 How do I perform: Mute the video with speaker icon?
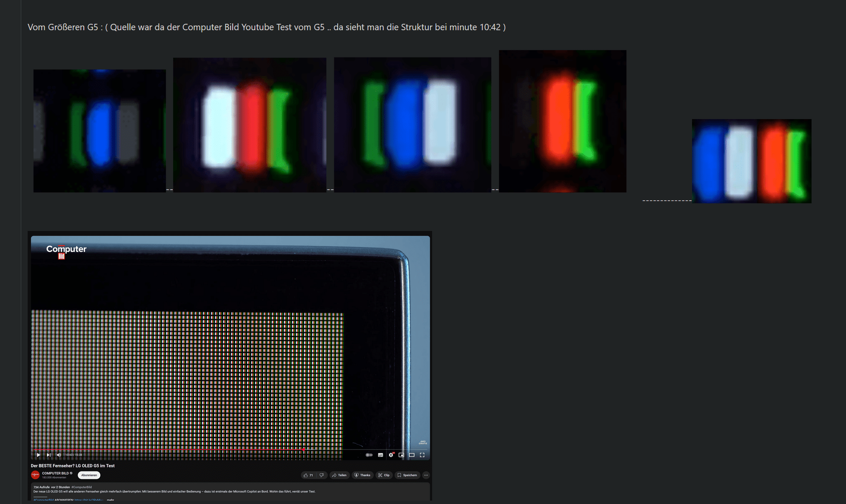[x=59, y=455]
